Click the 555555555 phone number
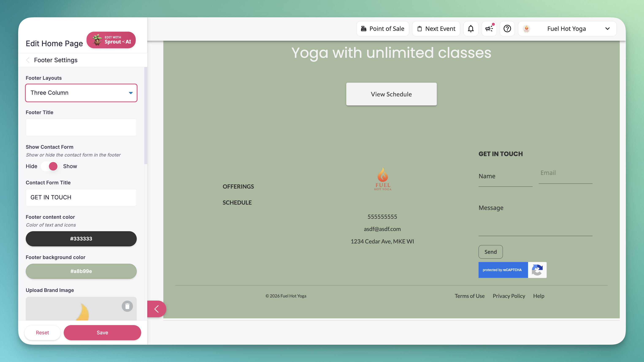Screen dimensions: 644x362 382,216
